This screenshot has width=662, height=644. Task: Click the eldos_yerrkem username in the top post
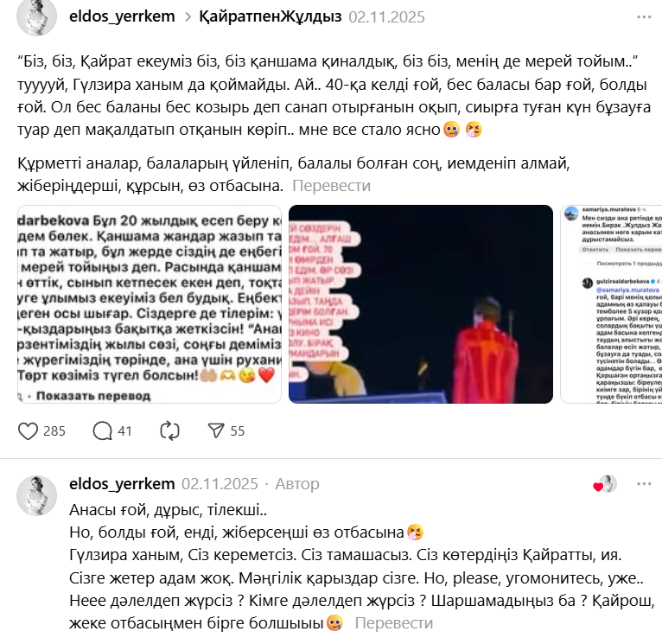click(122, 17)
